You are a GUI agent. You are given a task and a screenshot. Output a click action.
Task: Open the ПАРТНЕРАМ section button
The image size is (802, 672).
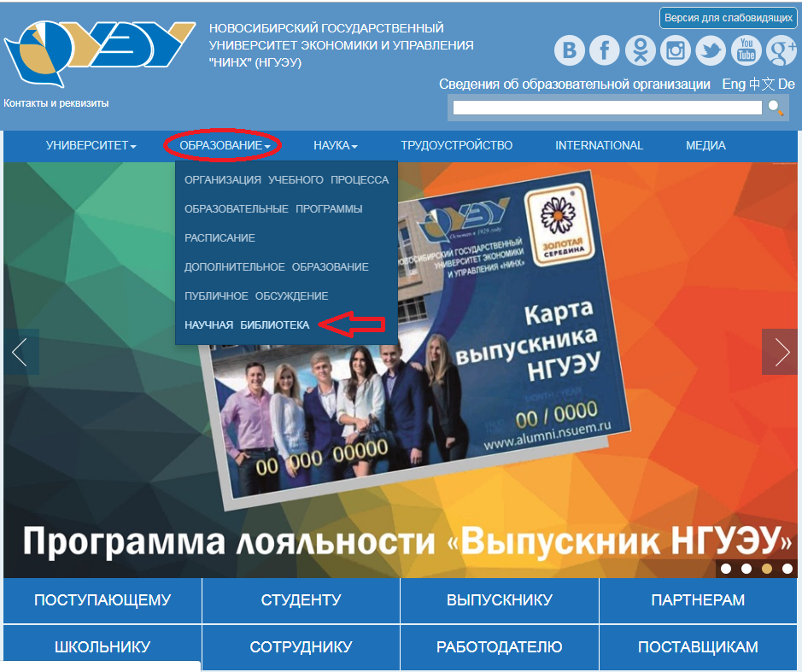698,600
